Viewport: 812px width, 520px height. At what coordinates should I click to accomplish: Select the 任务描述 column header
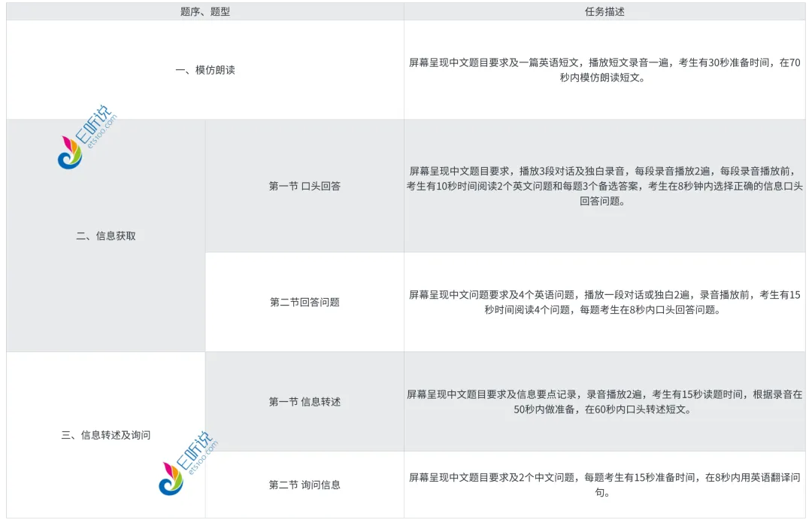(x=606, y=11)
